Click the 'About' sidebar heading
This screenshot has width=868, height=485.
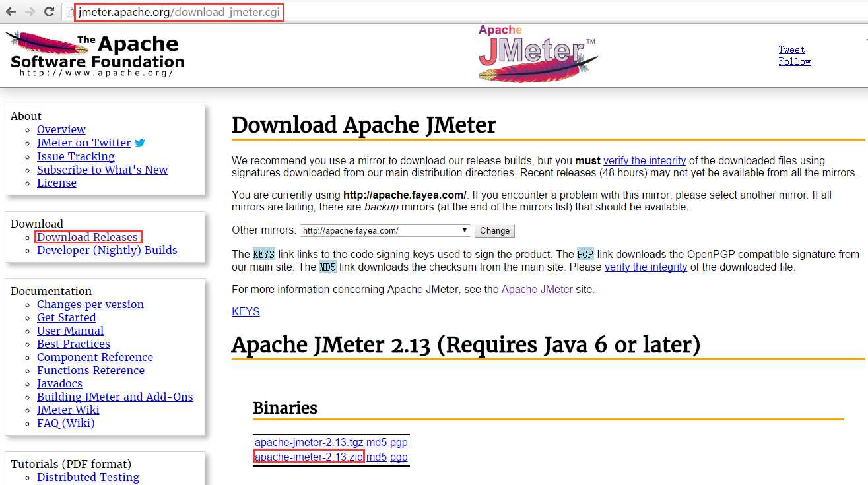pos(26,116)
